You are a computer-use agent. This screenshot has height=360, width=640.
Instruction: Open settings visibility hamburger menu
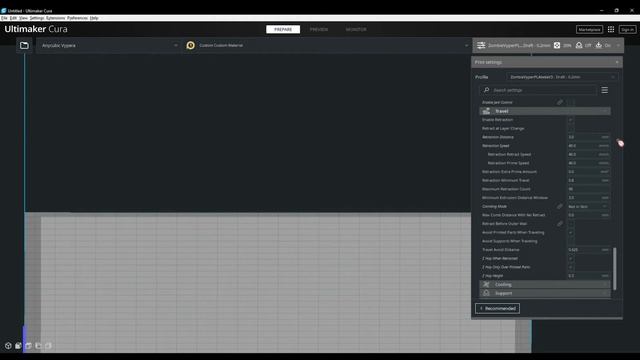coord(604,90)
